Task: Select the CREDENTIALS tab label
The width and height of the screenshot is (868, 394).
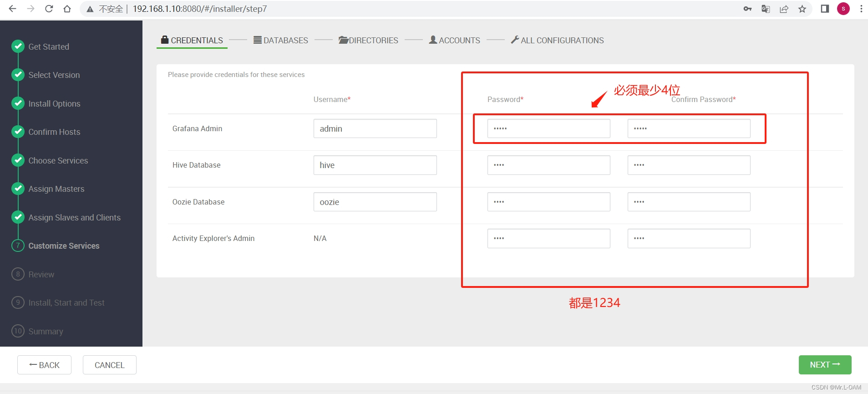Action: point(197,40)
